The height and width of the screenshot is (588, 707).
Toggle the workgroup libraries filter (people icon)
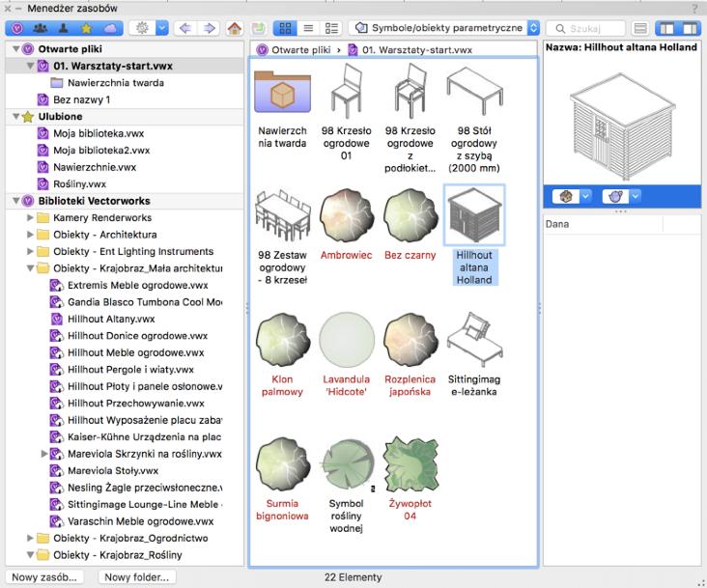41,28
